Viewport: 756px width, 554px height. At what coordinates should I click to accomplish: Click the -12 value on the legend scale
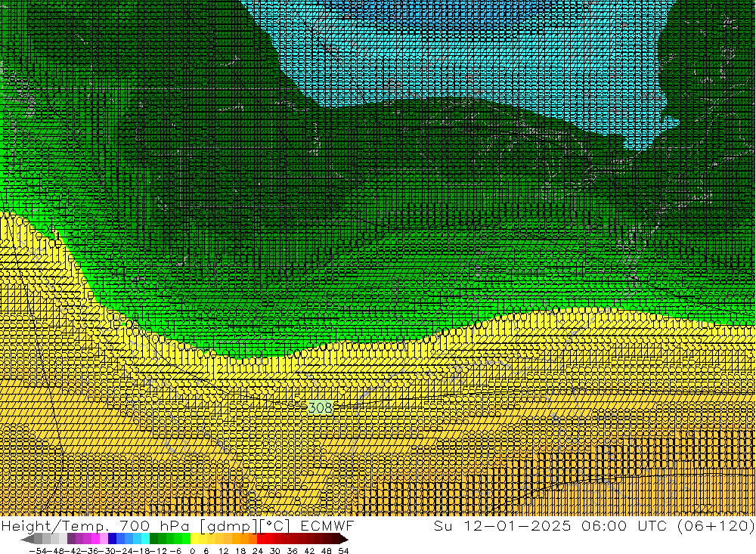click(160, 551)
